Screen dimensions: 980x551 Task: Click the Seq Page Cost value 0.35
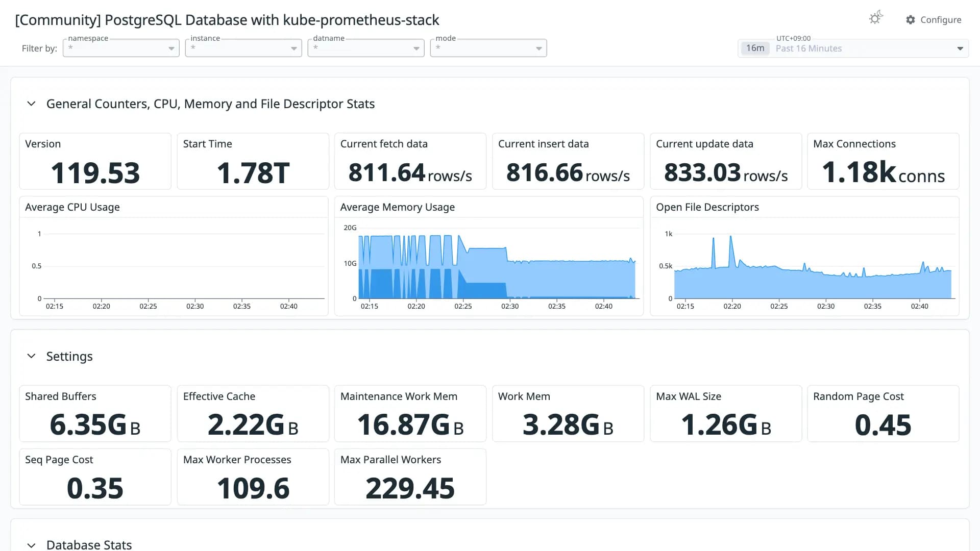click(95, 488)
